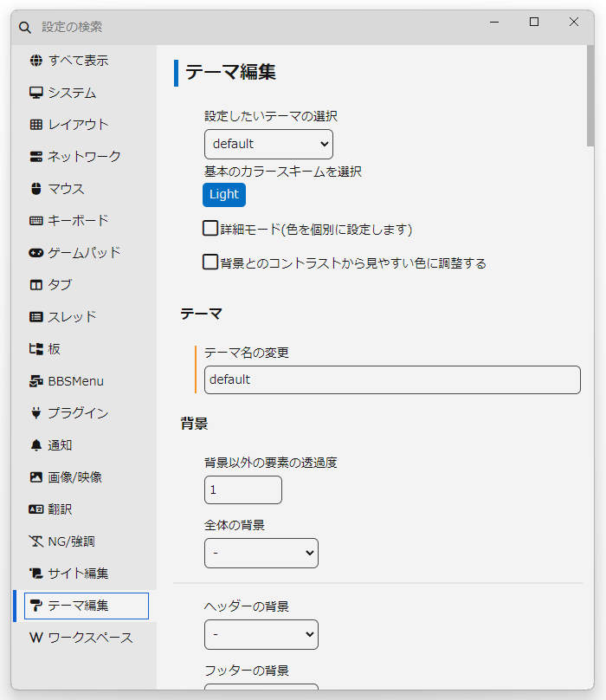Select テーマ編集 in the sidebar

pyautogui.click(x=86, y=606)
